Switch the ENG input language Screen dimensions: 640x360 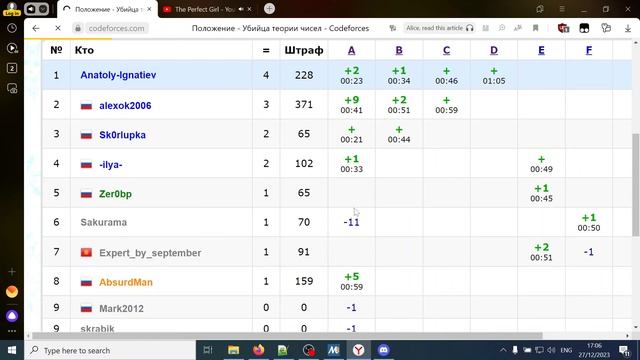pos(566,350)
